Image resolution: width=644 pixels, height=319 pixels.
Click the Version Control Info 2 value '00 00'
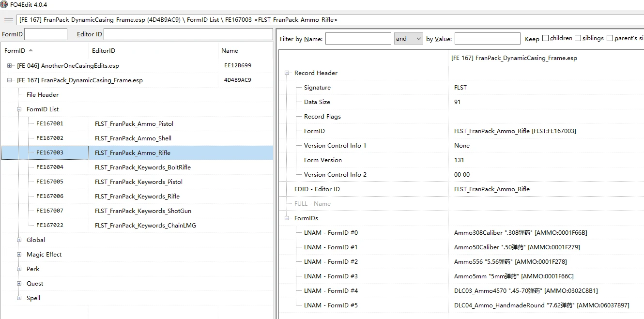(462, 174)
